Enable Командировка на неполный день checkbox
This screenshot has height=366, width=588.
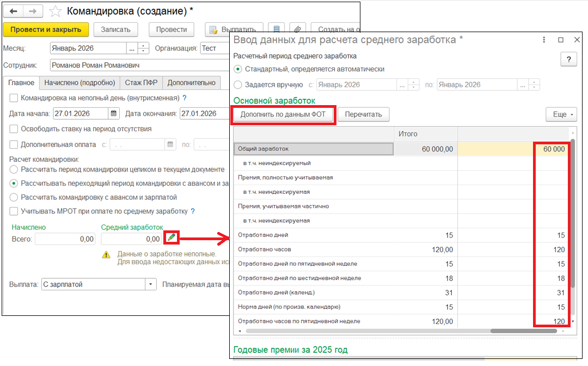14,98
